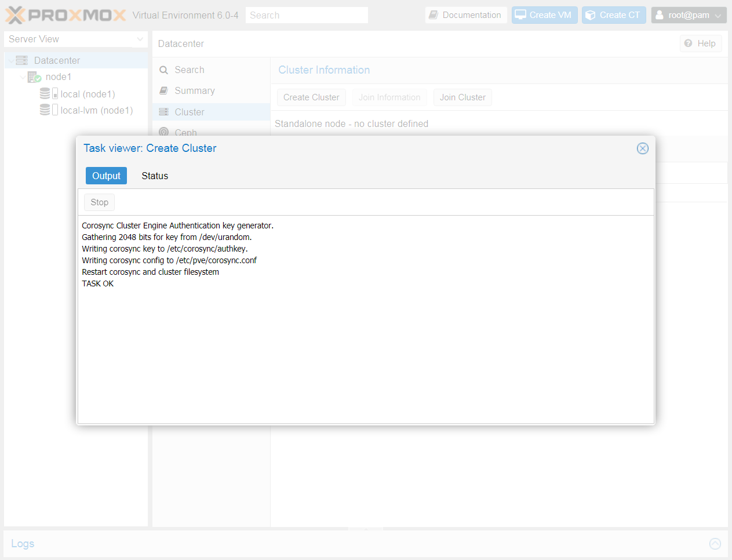Click the Search magnifier icon in sidebar
Screen dimensions: 732x560
tap(164, 70)
